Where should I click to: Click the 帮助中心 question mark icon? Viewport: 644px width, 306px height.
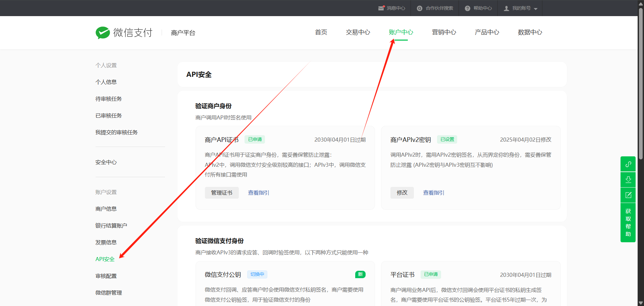tap(467, 8)
